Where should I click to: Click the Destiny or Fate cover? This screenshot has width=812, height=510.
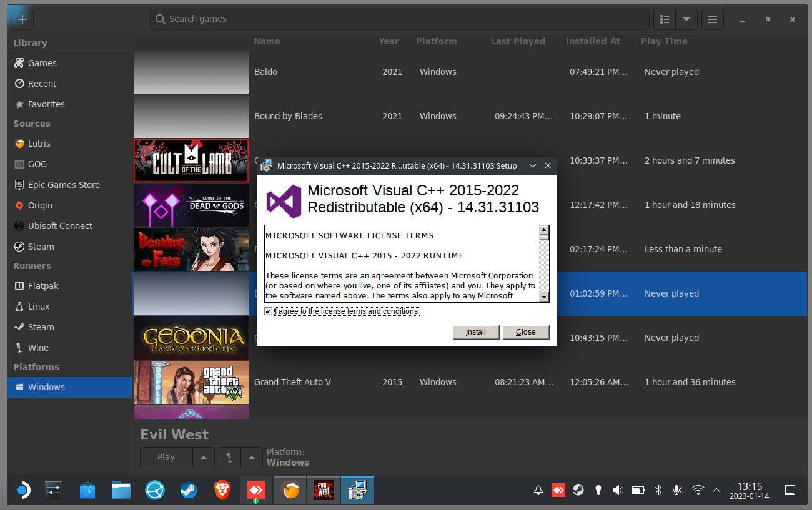[x=191, y=249]
